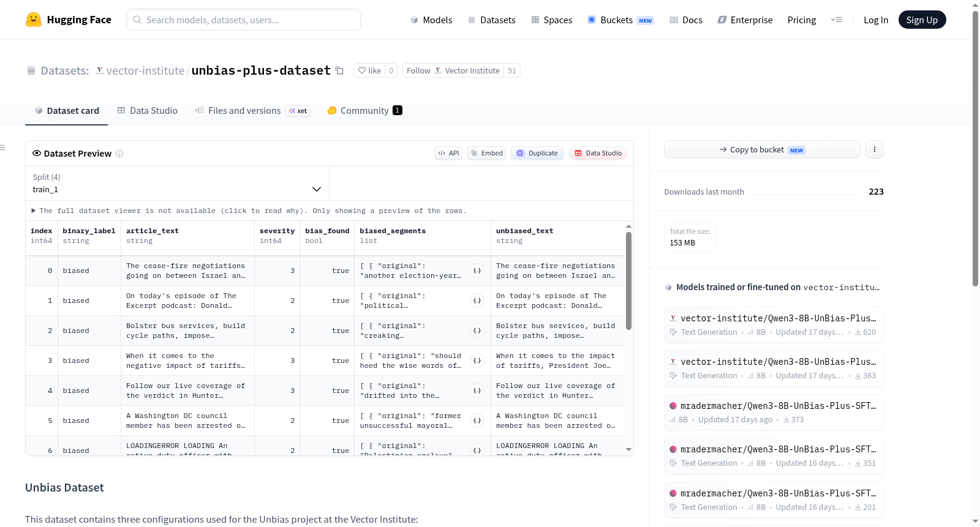The image size is (980, 527).
Task: Click the "drifted into the…" biased_segments cell
Action: pyautogui.click(x=423, y=391)
